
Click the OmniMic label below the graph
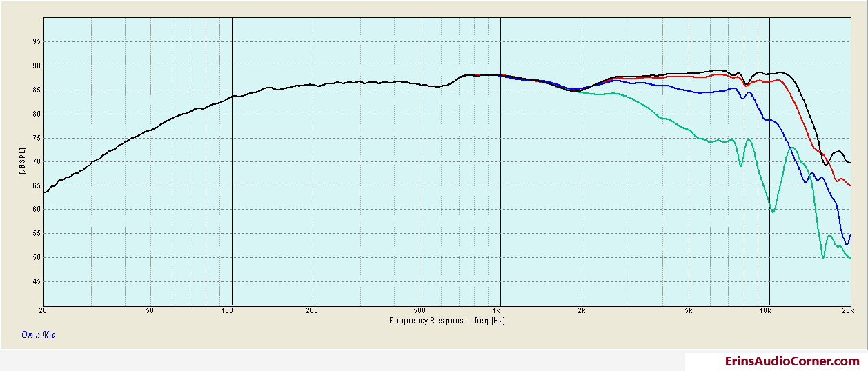tap(38, 335)
